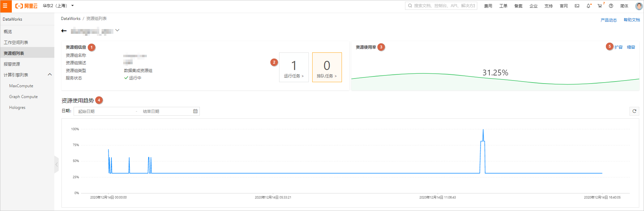Open the hamburger main menu
The height and width of the screenshot is (211, 644).
[5, 6]
